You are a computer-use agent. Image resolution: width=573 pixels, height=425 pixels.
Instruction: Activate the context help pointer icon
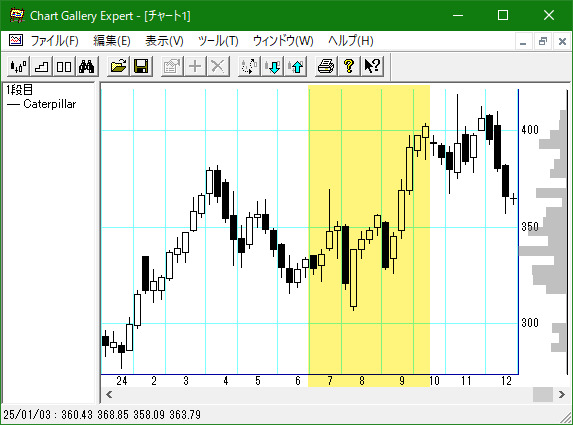click(x=372, y=67)
